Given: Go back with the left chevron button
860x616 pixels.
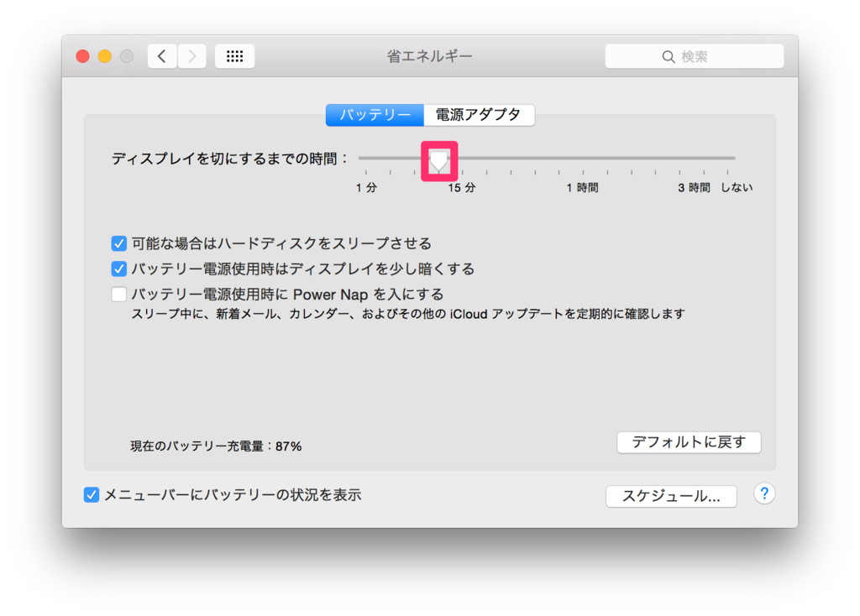Looking at the screenshot, I should coord(162,56).
